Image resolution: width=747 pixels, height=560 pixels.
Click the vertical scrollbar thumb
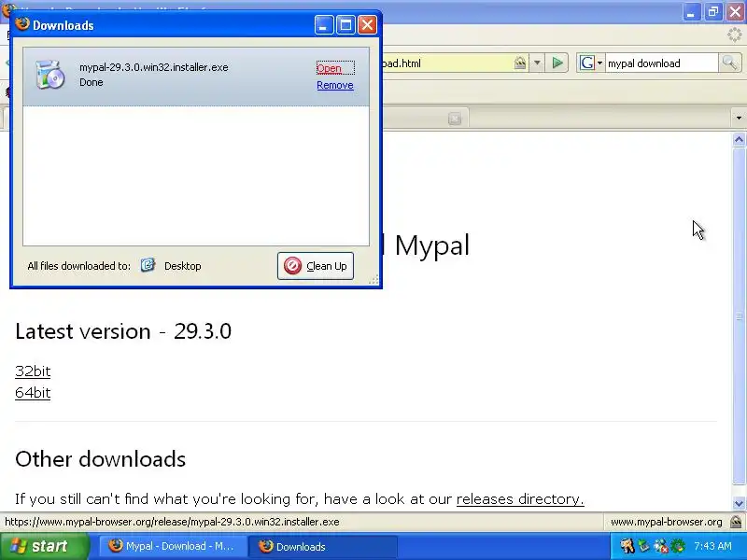(739, 316)
